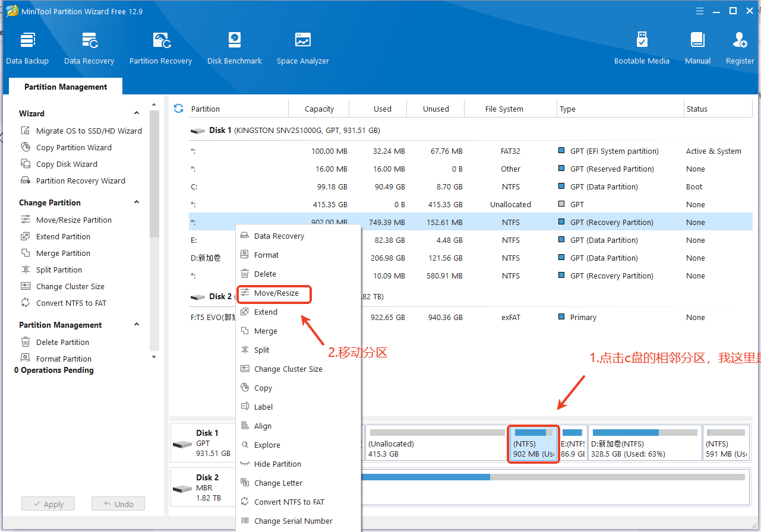Choose Delete Partition in the sidebar
The width and height of the screenshot is (761, 532).
click(55, 342)
